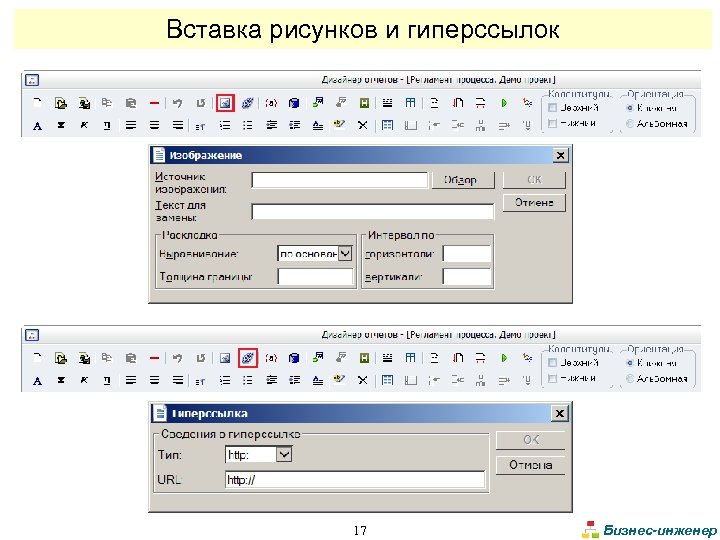Click the green play arrow in the upper toolbar
The image size is (720, 540).
point(504,103)
